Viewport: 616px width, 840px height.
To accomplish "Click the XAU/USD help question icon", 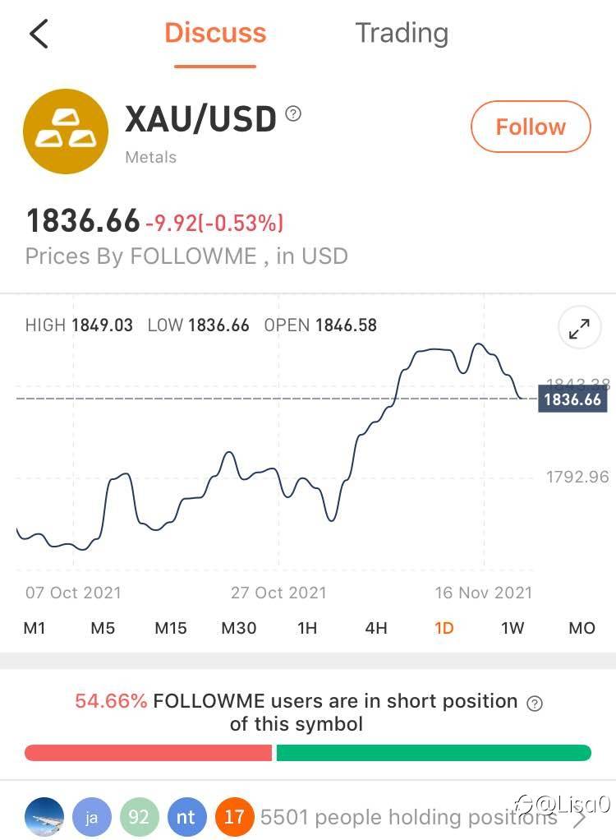I will click(292, 113).
